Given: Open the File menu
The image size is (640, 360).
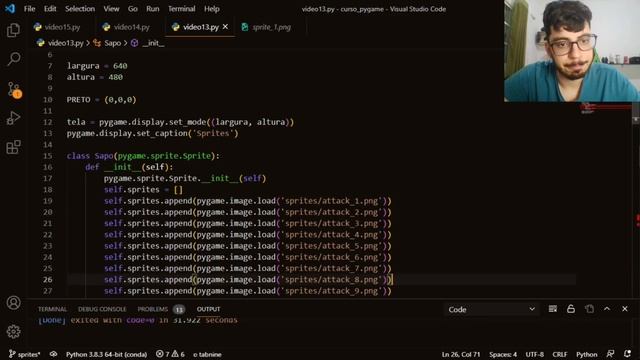Looking at the screenshot, I should click(29, 9).
